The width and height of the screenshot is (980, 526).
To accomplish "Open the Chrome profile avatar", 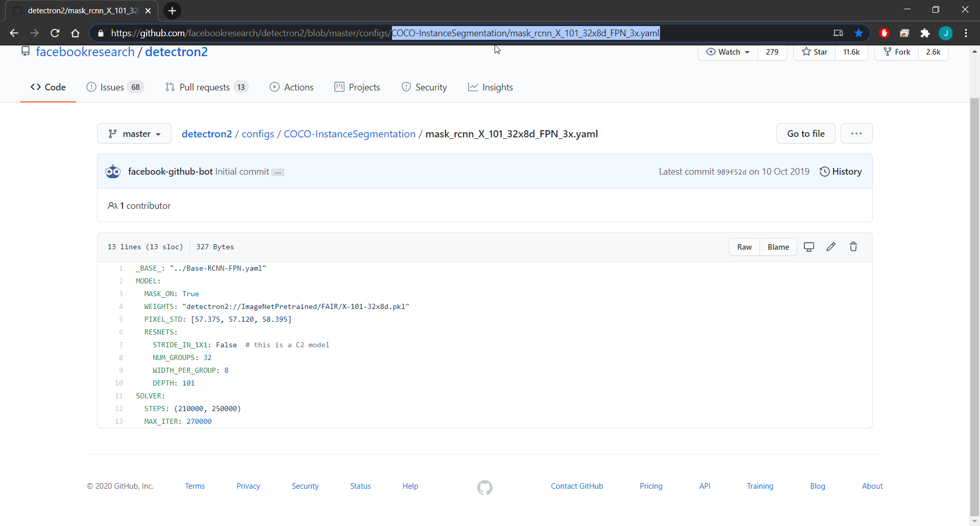I will pos(945,33).
